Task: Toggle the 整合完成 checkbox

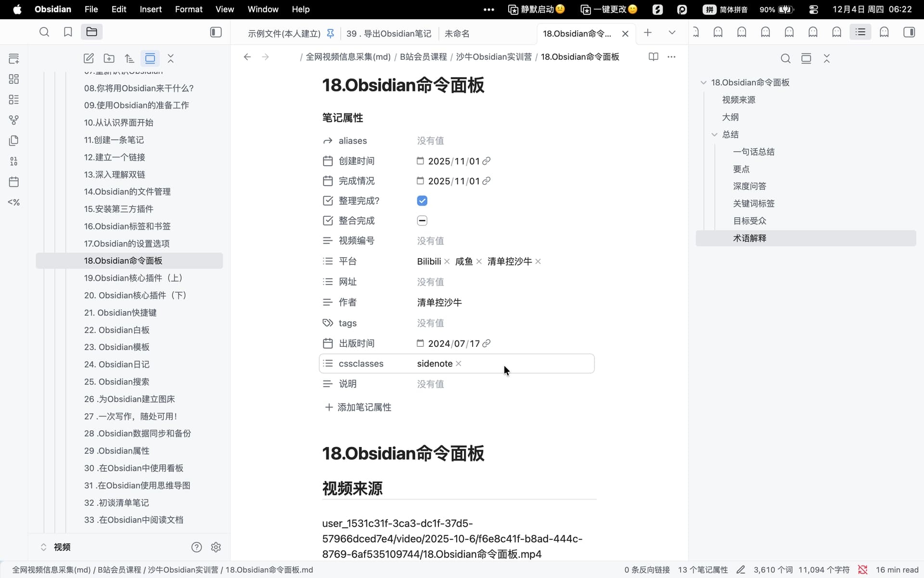Action: pos(422,221)
